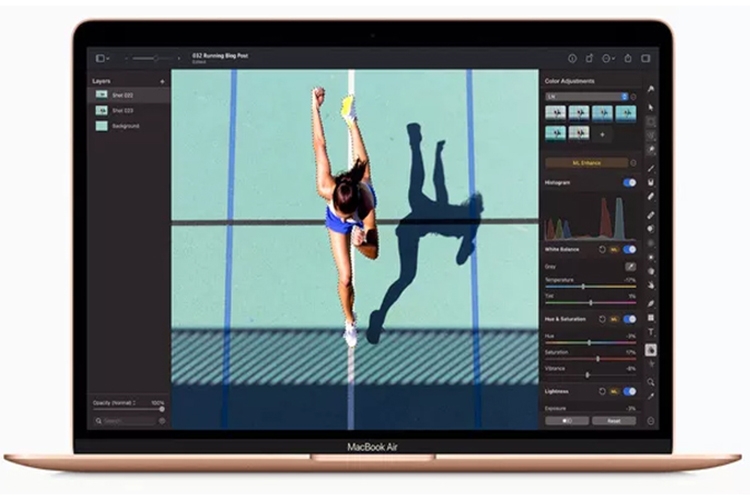Select the Shot 022 layer
750x500 pixels.
[129, 95]
